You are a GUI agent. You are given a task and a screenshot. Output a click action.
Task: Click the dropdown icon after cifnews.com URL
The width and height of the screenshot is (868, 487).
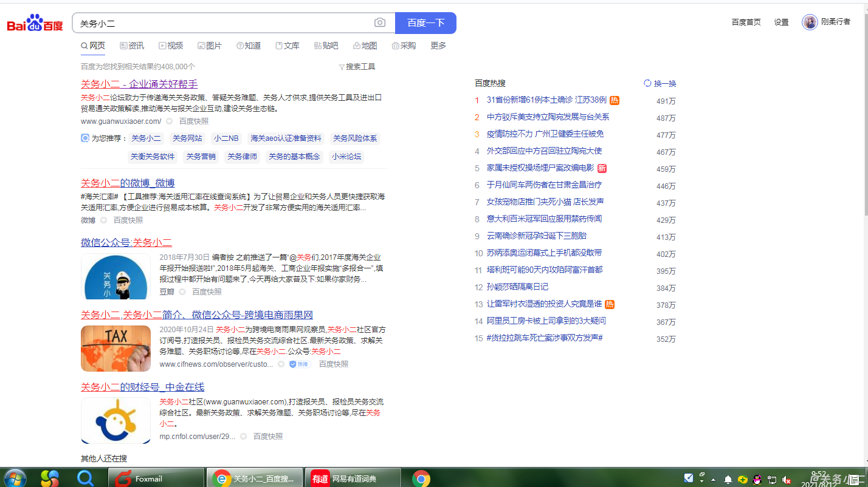pos(281,364)
